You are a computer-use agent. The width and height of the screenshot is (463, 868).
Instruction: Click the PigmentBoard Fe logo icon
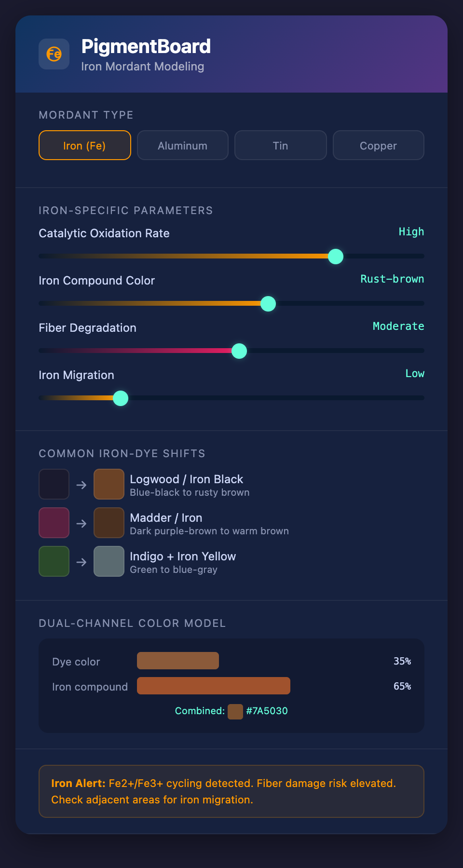click(54, 54)
